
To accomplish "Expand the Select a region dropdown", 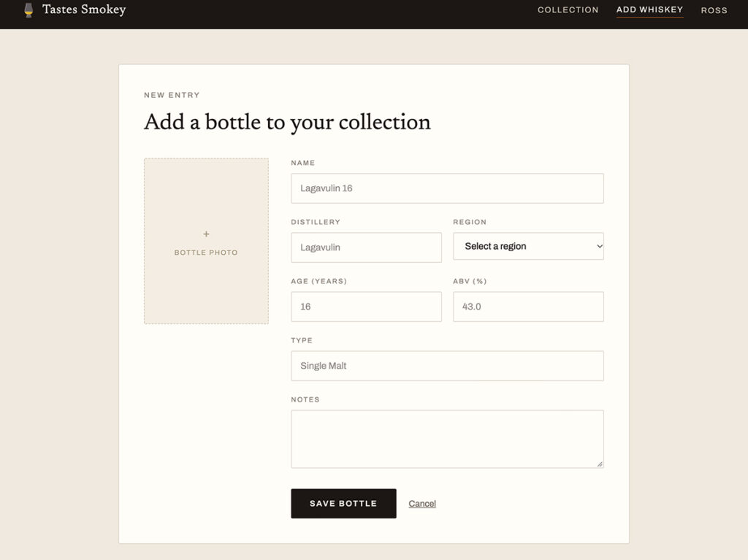I will pyautogui.click(x=528, y=246).
